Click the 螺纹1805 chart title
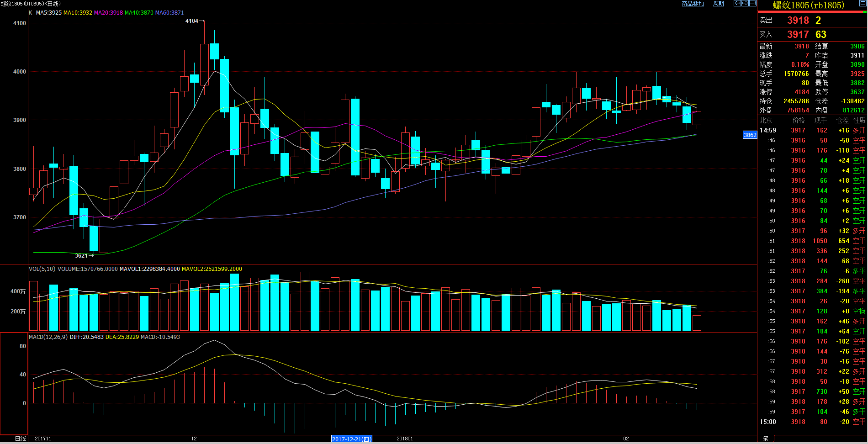Image resolution: width=868 pixels, height=444 pixels. pyautogui.click(x=31, y=4)
